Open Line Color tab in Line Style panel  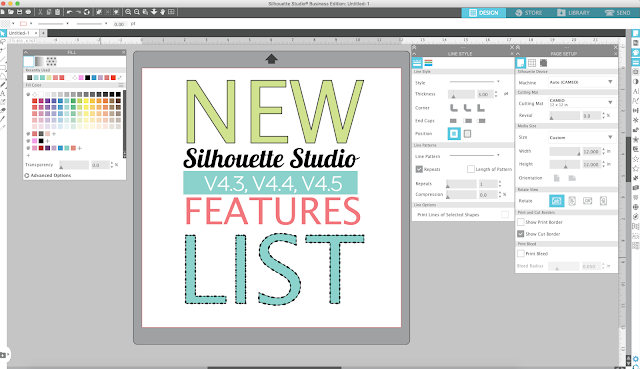pos(428,63)
